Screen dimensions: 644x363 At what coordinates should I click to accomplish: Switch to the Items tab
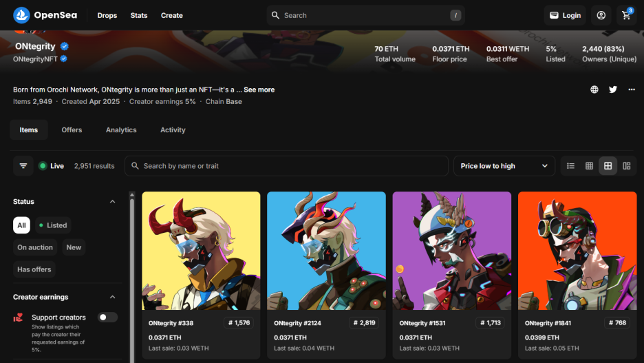[x=29, y=130]
